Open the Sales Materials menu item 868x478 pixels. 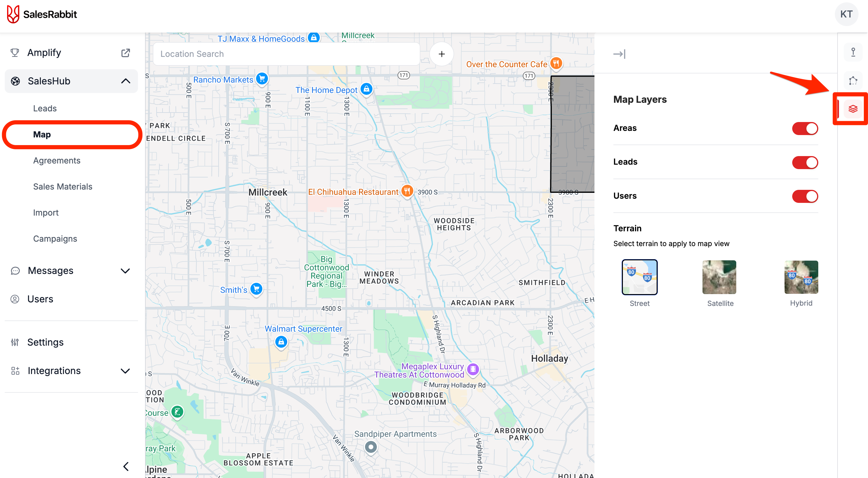63,187
